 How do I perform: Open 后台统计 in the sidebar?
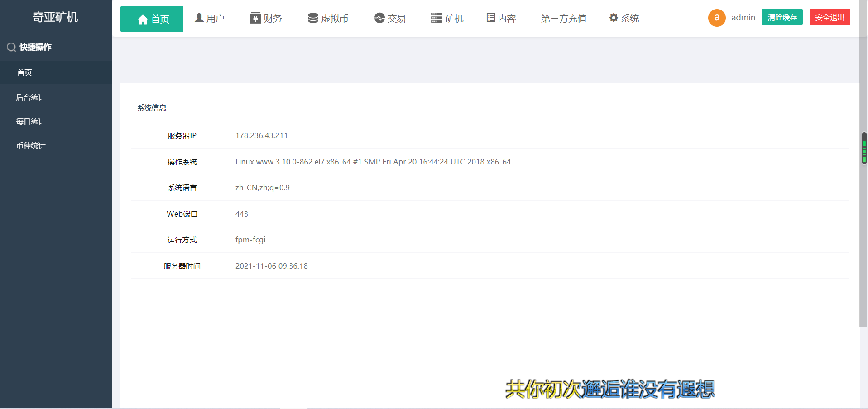click(x=31, y=97)
